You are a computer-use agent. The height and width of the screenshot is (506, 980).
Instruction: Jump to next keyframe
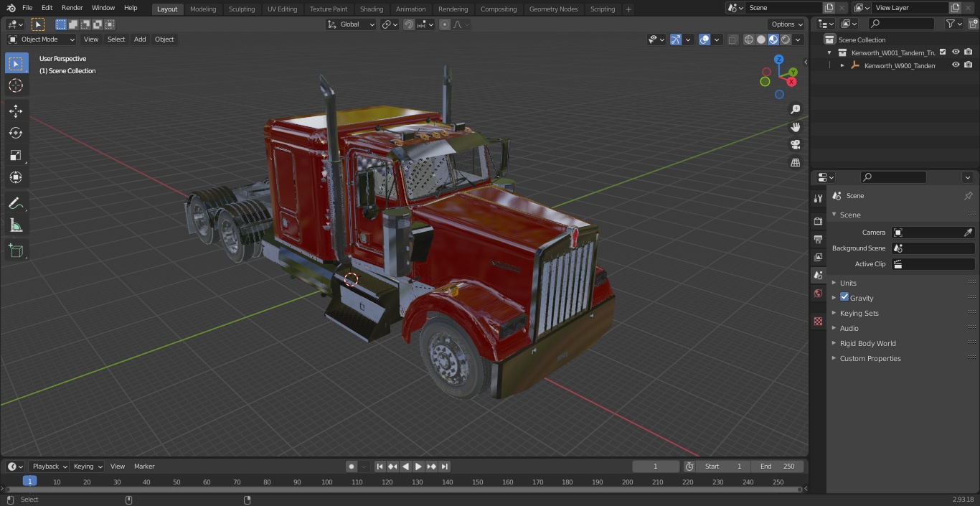pyautogui.click(x=431, y=467)
